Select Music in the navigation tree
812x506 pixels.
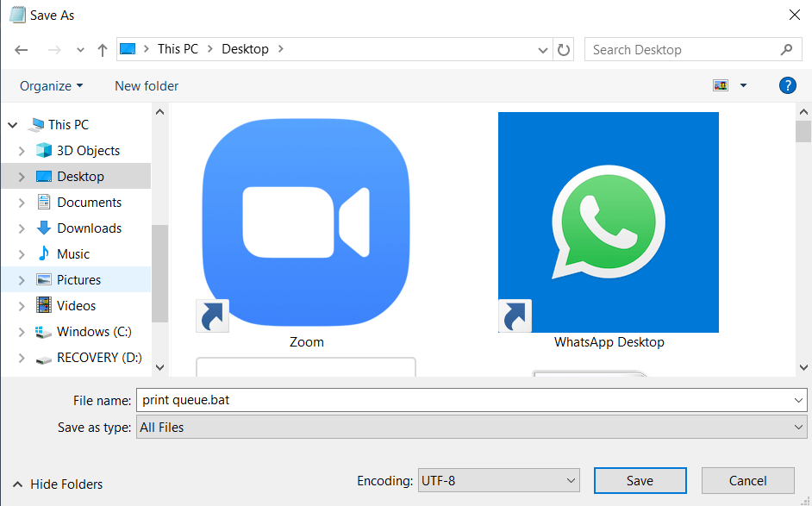(x=73, y=254)
